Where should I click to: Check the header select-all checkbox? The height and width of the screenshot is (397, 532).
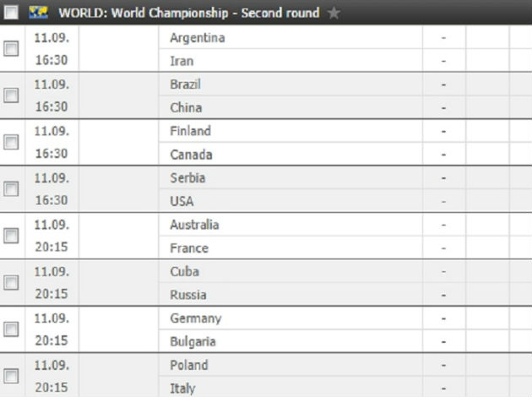12,13
